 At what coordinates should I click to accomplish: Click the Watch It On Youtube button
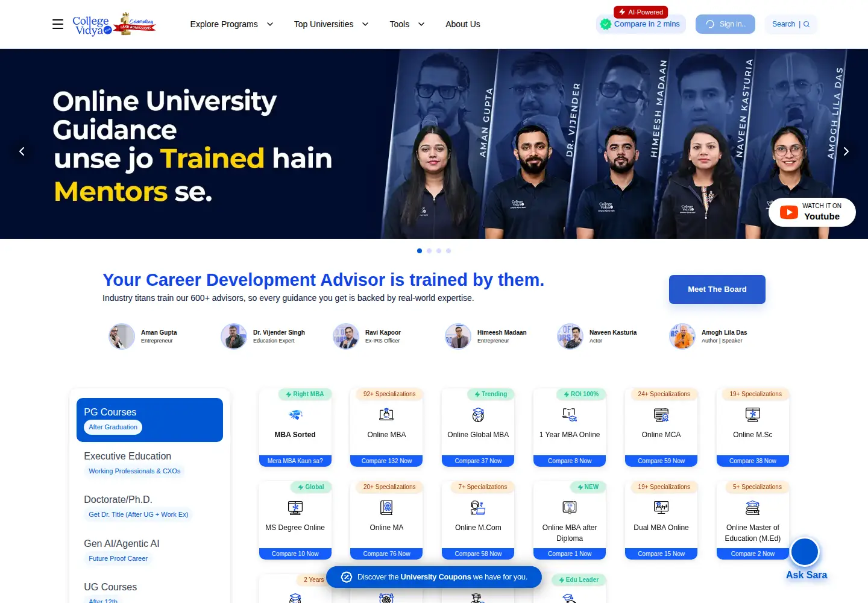[x=812, y=212]
